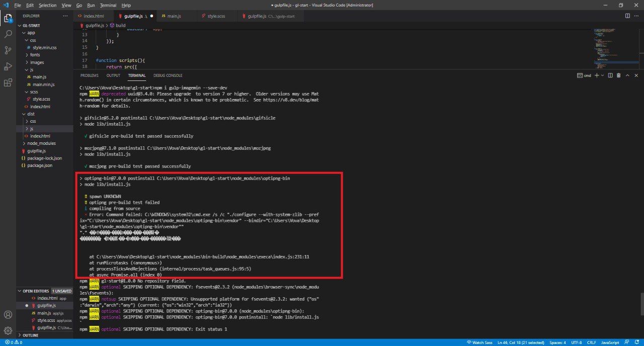Open the Explorer view in the activity bar

tap(8, 19)
